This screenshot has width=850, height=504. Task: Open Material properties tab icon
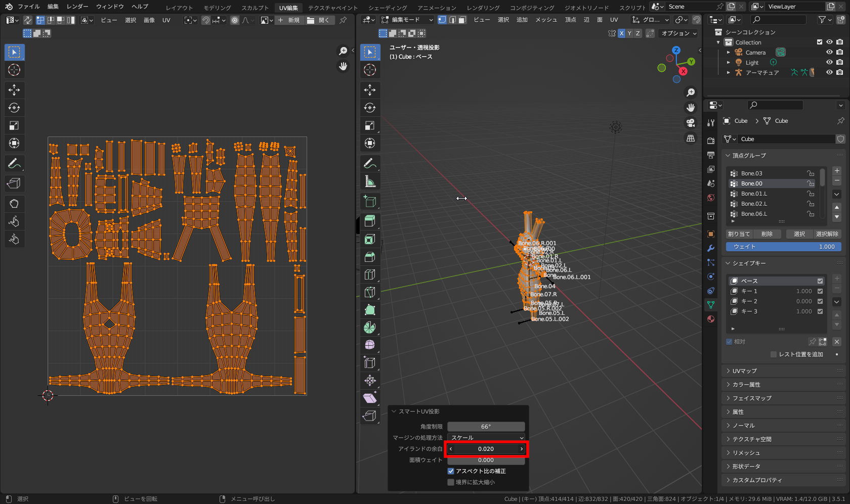[x=711, y=319]
